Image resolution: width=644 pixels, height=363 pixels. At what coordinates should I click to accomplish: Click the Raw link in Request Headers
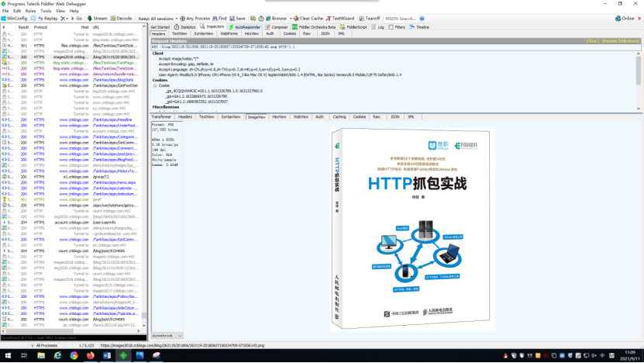[592, 41]
